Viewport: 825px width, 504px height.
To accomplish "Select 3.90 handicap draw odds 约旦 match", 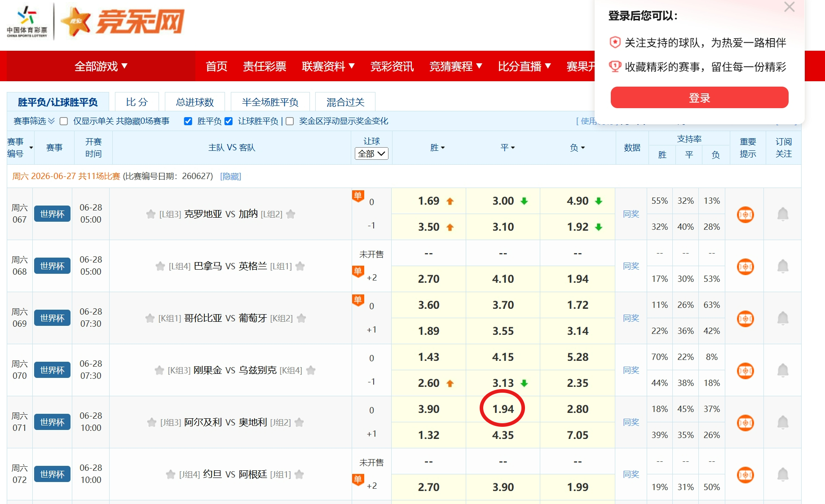I will tap(503, 487).
